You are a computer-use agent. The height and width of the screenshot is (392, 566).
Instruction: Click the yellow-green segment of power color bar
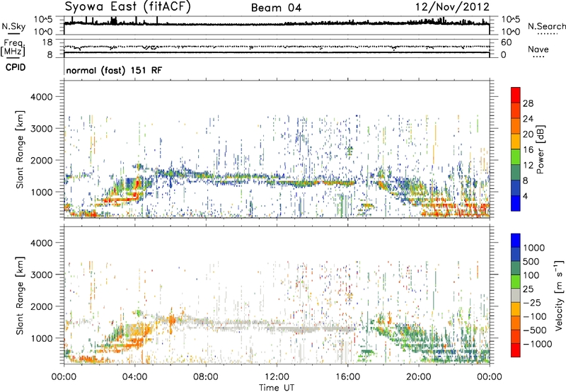tap(516, 157)
